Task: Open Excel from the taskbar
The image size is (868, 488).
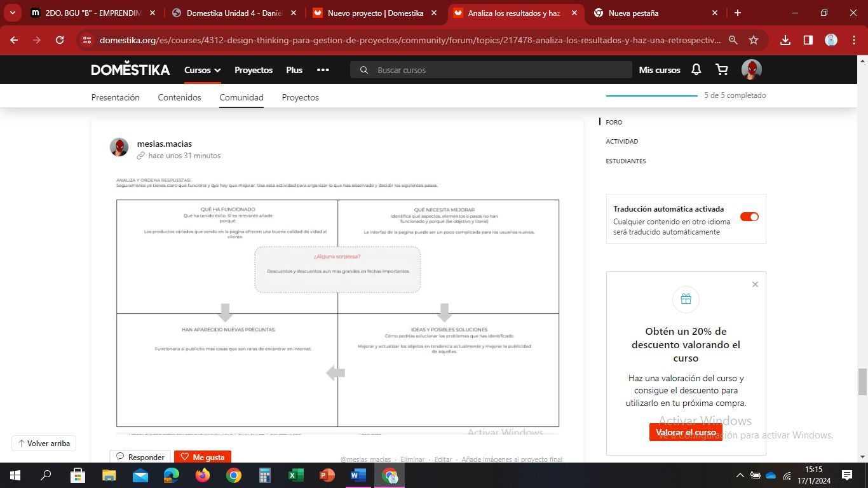Action: point(295,475)
